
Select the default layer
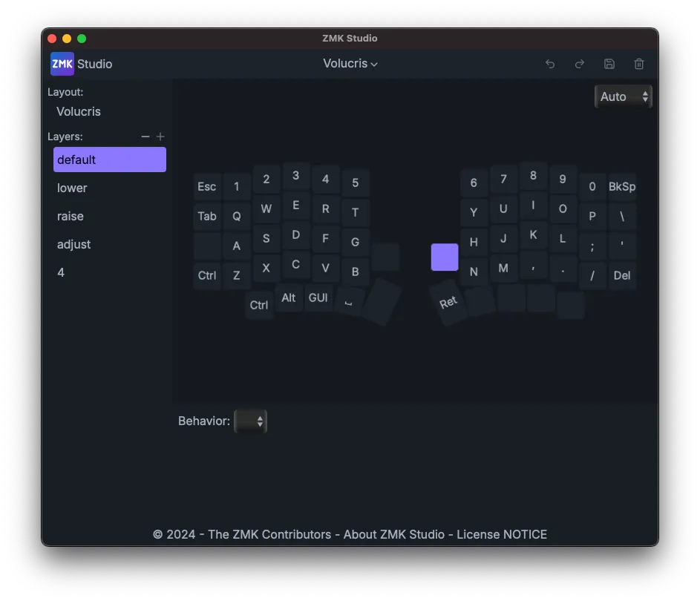[x=110, y=160]
